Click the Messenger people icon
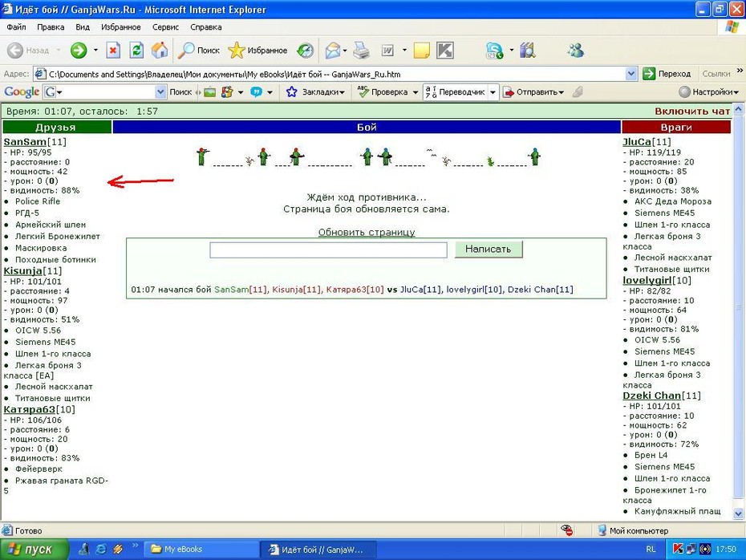 click(576, 50)
